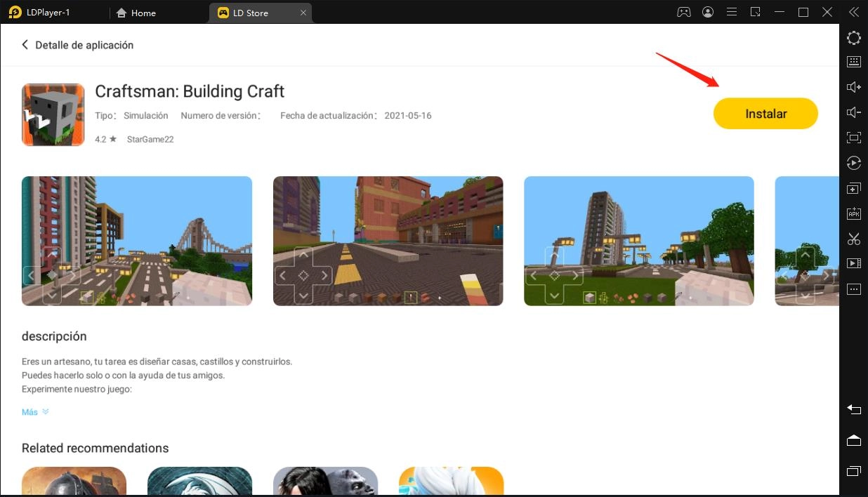Open the more options ellipsis in the sidebar
Screen dimensions: 868x497
[x=854, y=289]
